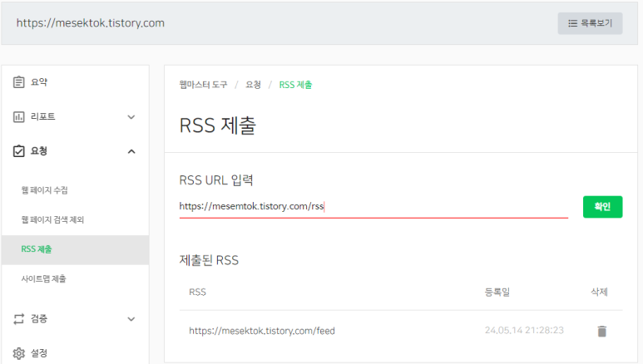Screen dimensions: 643x364
Task: Click the 24.05.14 21:28:23 date
Action: pos(524,331)
